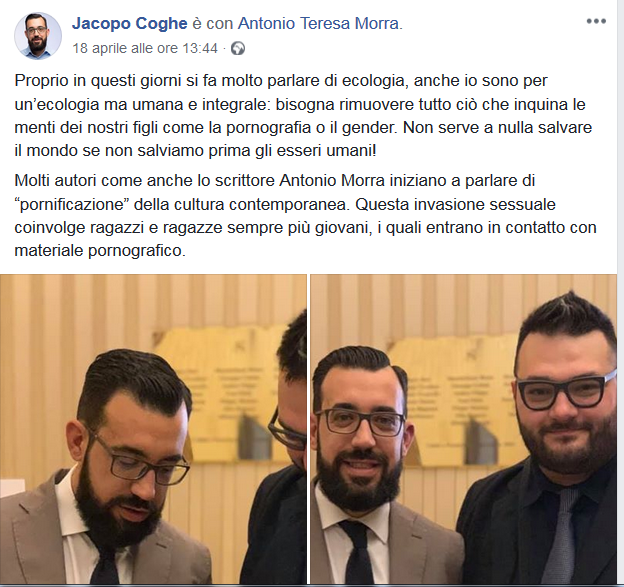Open Jacopo Coghe's round profile picture
This screenshot has height=587, width=624.
click(x=38, y=35)
